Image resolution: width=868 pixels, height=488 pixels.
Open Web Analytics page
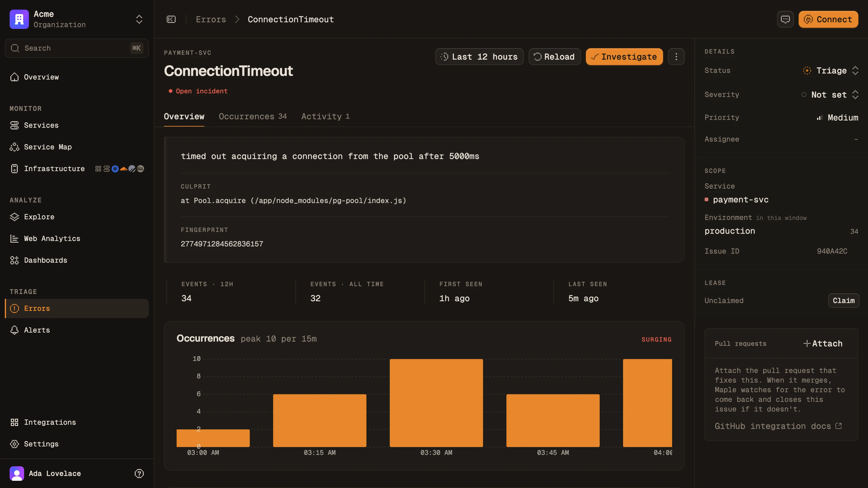[77, 239]
